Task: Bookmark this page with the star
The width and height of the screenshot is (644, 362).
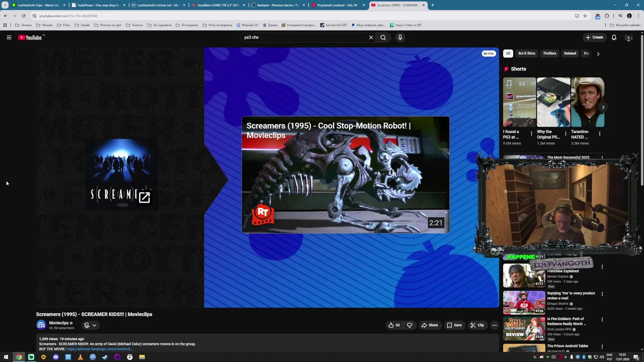Action: [585, 16]
